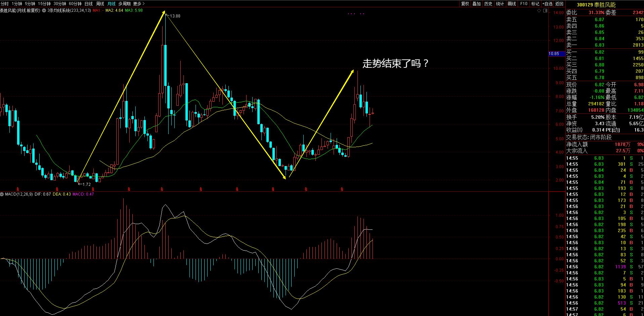The width and height of the screenshot is (644, 316).
Task: Expand the MACD indicator dropdown
Action: [x=2, y=194]
